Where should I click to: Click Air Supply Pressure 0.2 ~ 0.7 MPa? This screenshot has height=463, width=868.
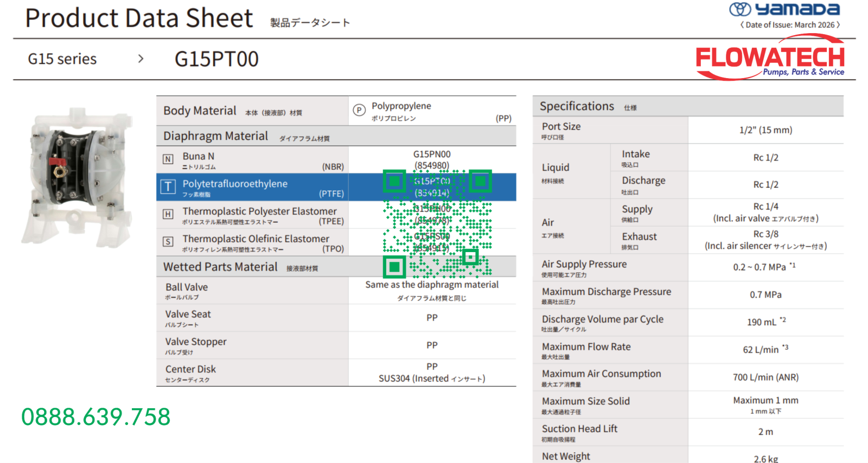[764, 267]
